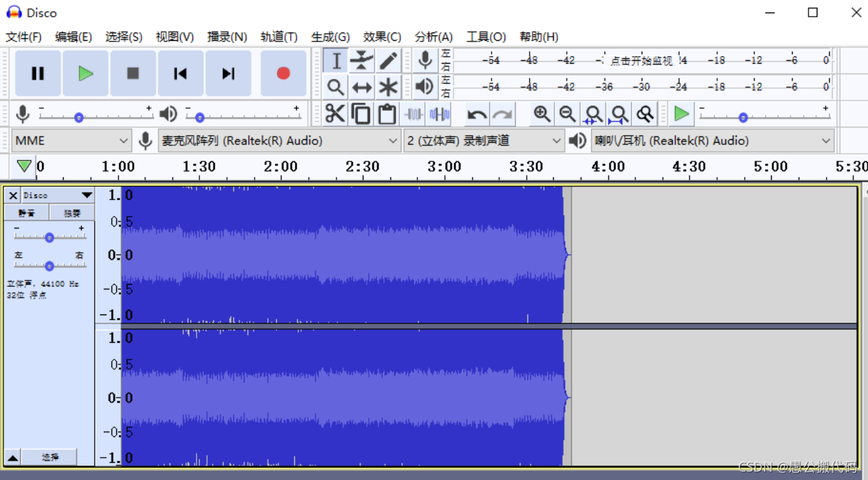Viewport: 868px width, 480px height.
Task: Click Play-at-speed green arrow
Action: 682,114
